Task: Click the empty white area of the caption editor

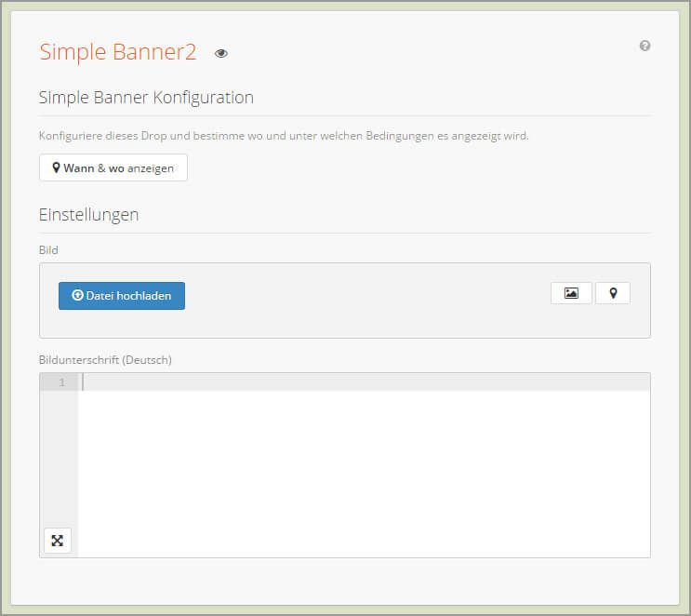Action: 363,475
